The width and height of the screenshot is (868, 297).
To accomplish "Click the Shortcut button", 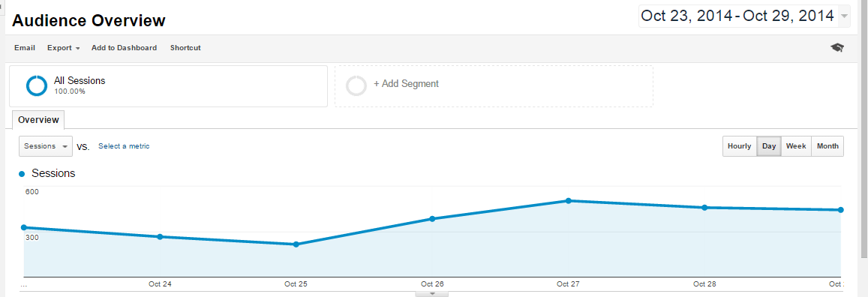I will [x=185, y=48].
